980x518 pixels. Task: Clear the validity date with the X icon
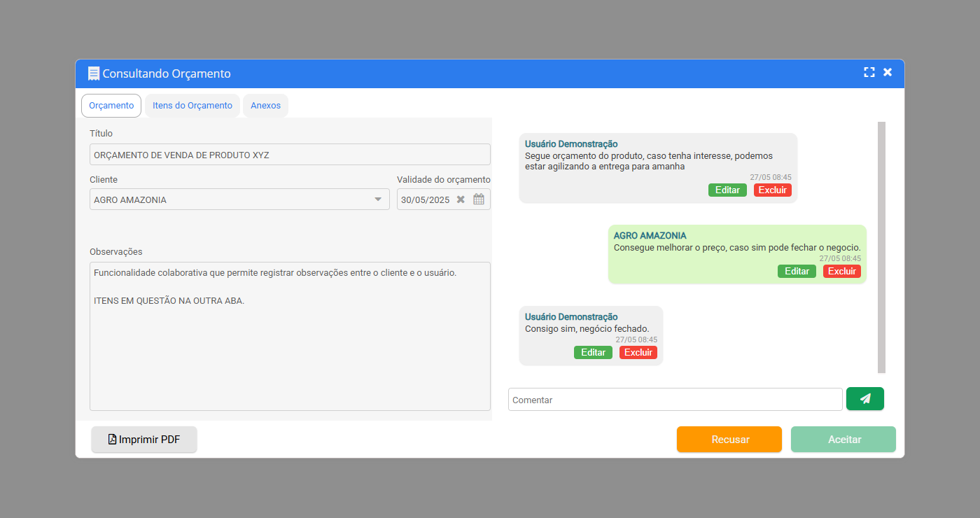[x=461, y=199]
